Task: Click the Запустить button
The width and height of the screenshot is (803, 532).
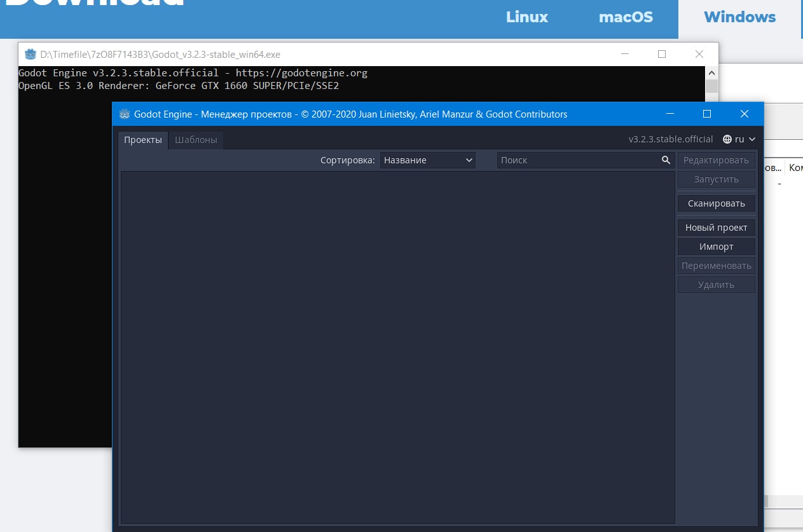Action: coord(717,179)
